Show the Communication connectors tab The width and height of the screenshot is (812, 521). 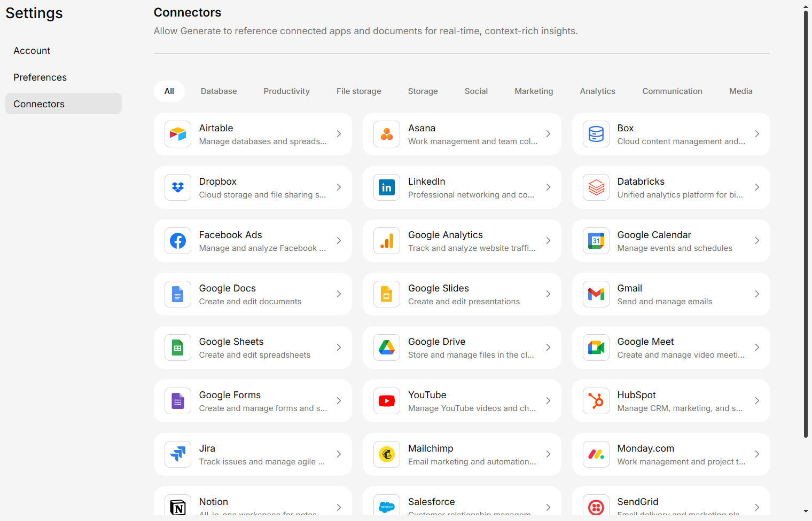click(672, 91)
